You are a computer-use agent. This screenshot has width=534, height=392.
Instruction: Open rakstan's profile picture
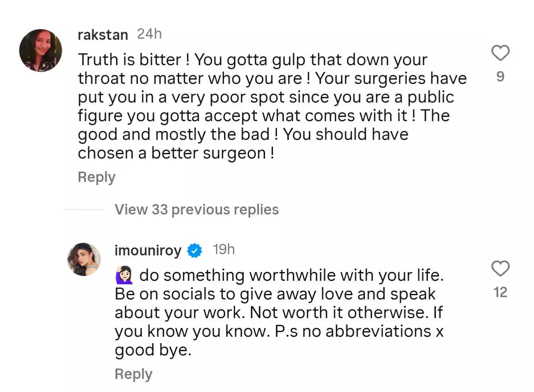click(x=41, y=50)
